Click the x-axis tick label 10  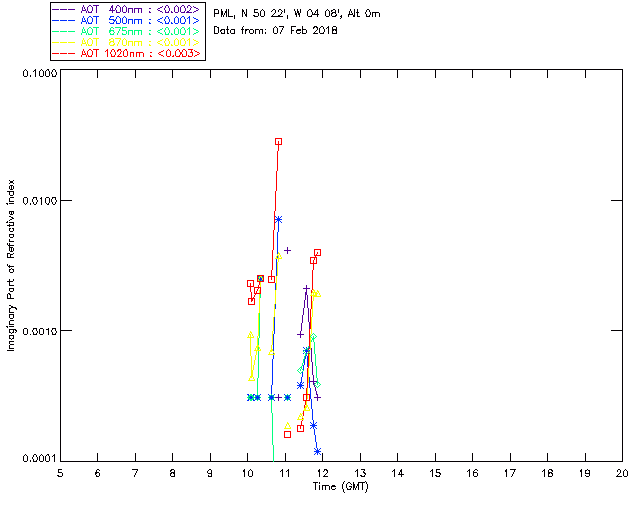pyautogui.click(x=247, y=473)
